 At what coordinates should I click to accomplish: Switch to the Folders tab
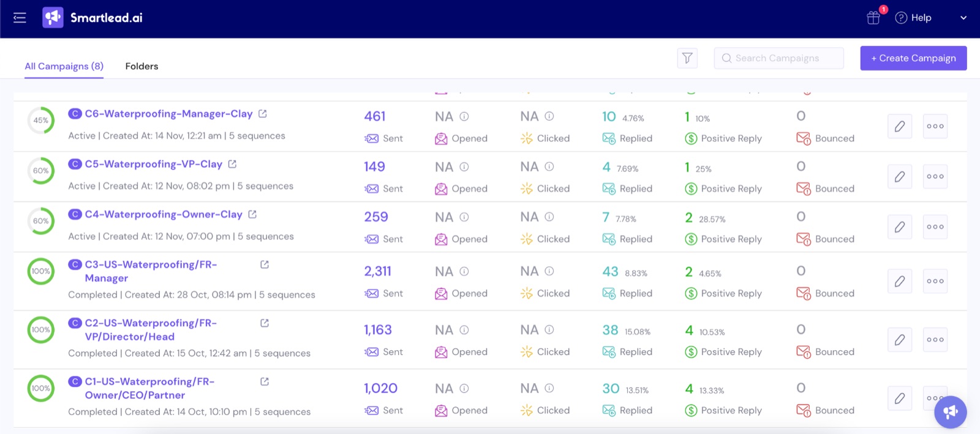point(141,66)
